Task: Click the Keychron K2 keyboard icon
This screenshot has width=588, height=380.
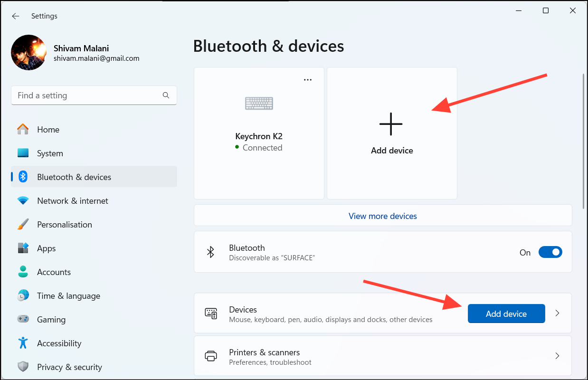Action: coord(259,103)
